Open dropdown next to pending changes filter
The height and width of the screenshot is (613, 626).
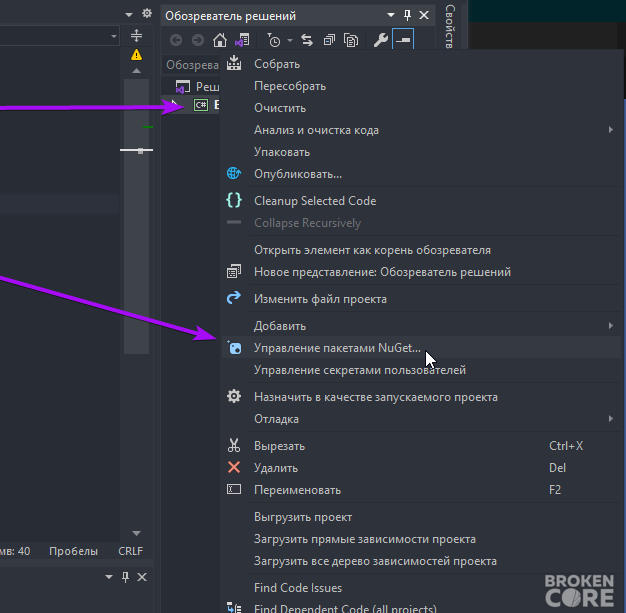[290, 40]
